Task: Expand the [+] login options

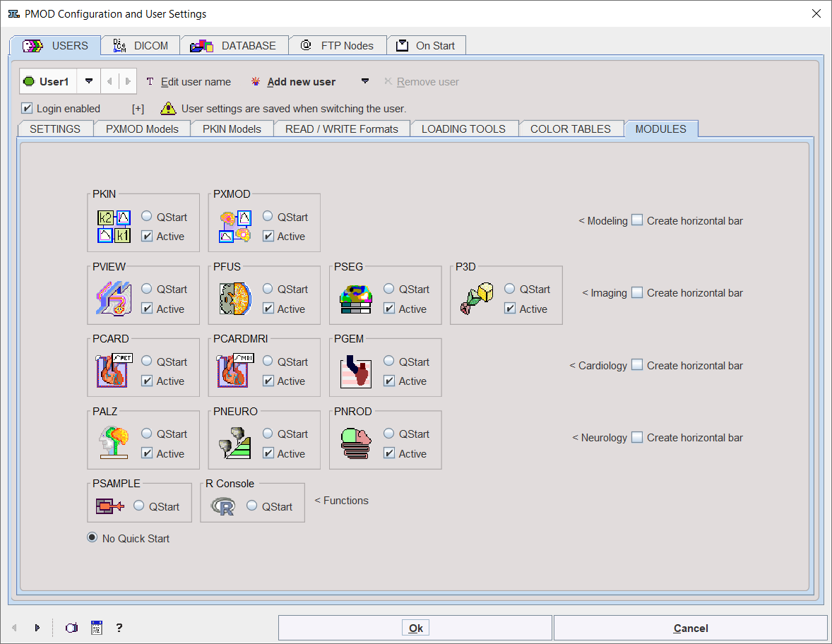Action: (x=138, y=109)
